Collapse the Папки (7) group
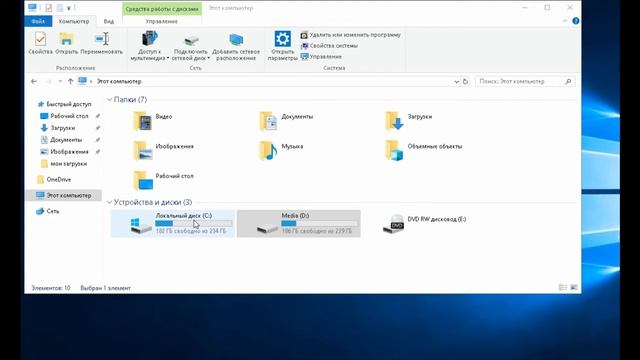The width and height of the screenshot is (640, 360). pyautogui.click(x=109, y=100)
